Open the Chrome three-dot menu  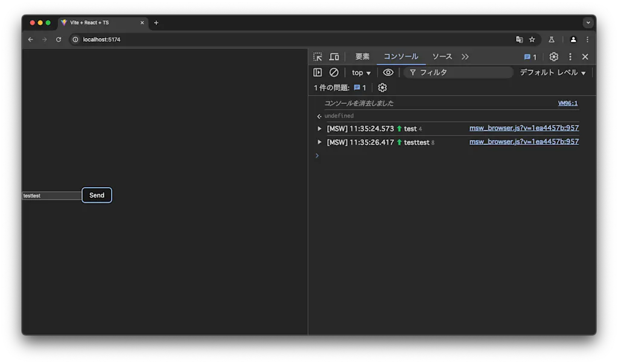[x=587, y=39]
